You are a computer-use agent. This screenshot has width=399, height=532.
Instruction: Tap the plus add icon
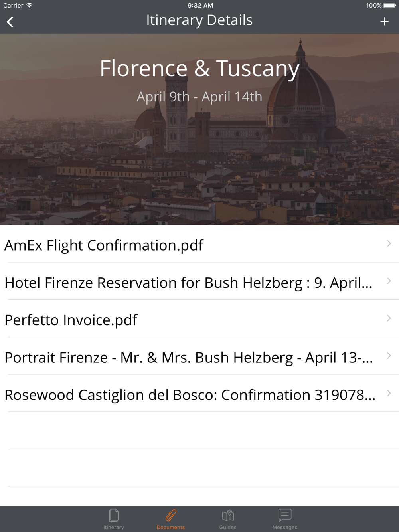(384, 21)
